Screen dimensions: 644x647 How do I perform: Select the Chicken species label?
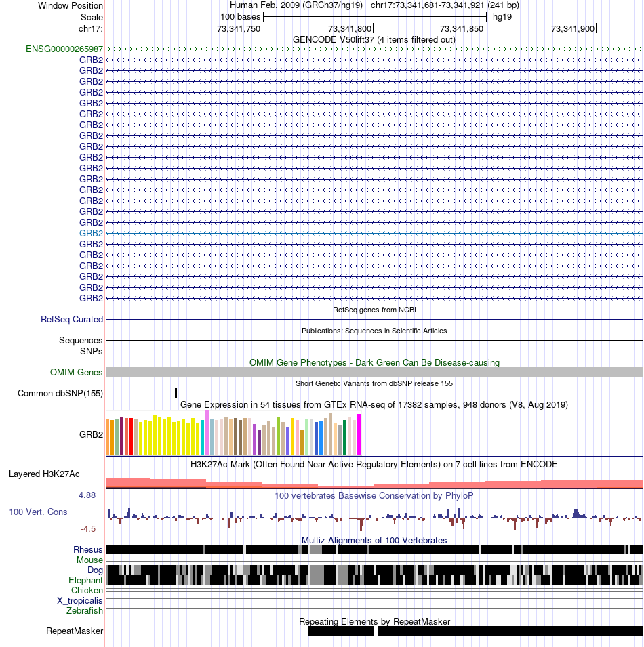[x=87, y=591]
